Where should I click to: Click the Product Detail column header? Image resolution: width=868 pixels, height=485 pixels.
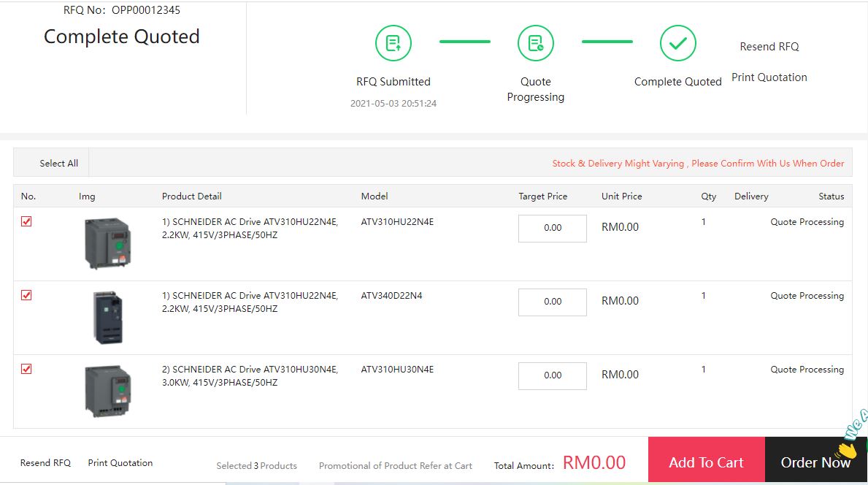(191, 196)
